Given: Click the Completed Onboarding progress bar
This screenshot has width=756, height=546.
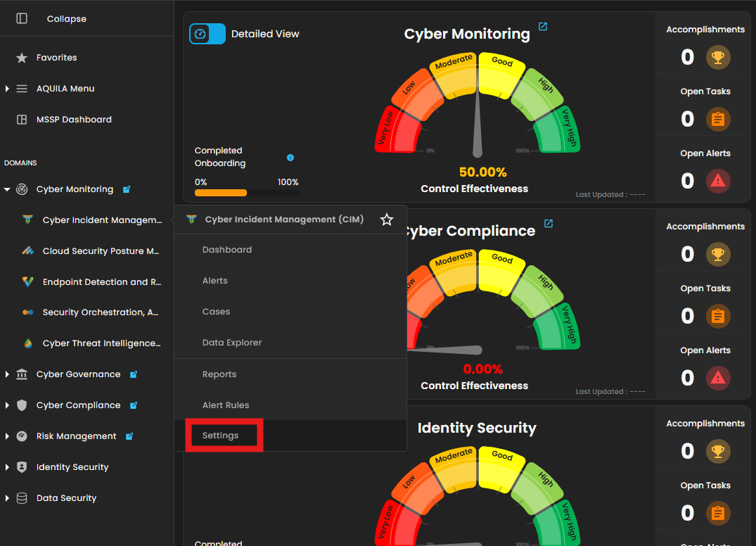Looking at the screenshot, I should point(246,193).
